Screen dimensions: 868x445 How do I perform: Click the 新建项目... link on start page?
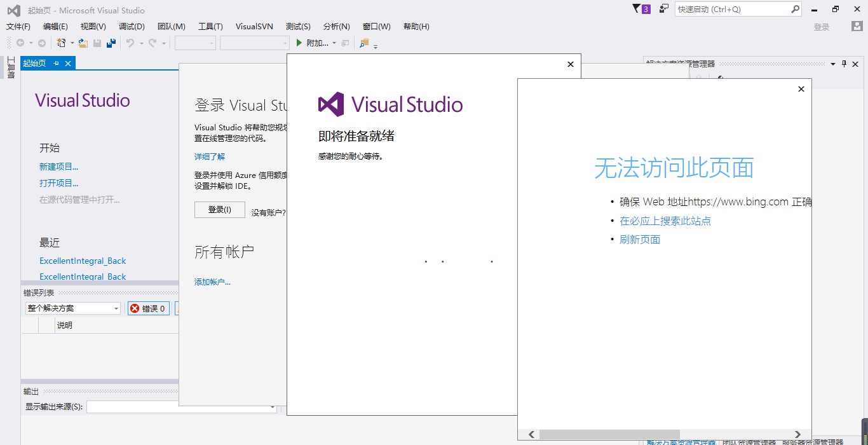[x=59, y=167]
